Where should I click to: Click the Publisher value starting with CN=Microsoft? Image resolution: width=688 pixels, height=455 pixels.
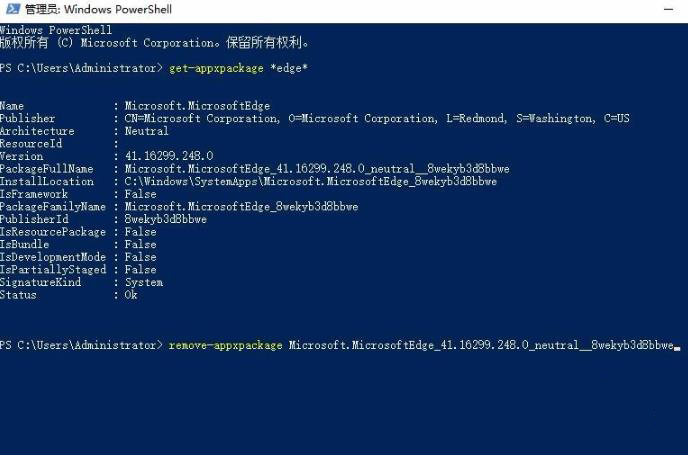coord(376,118)
